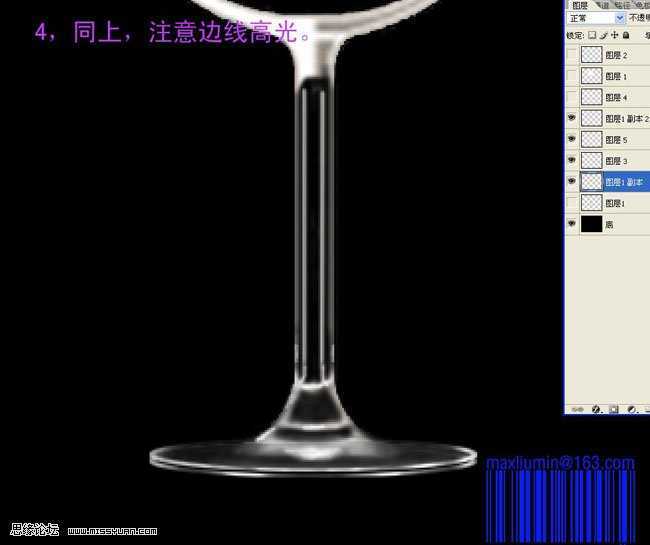
Task: Click thumbnail of layer 图层 3
Action: (592, 160)
